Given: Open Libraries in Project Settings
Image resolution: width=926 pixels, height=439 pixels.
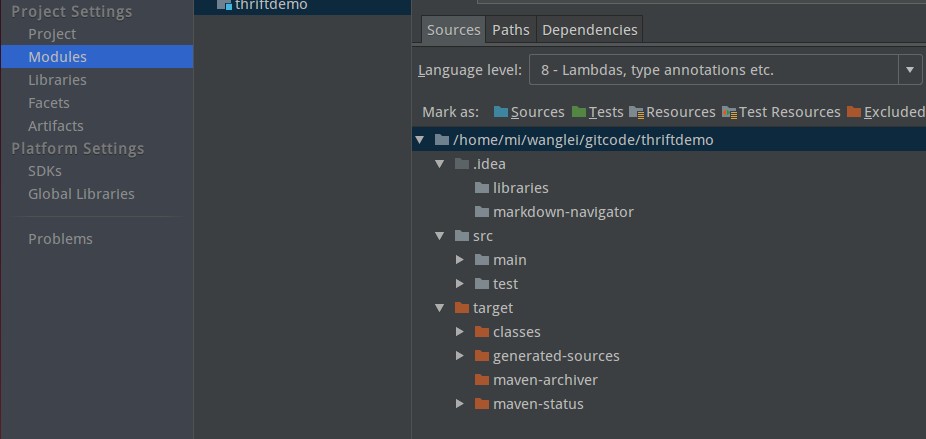Looking at the screenshot, I should [x=57, y=80].
